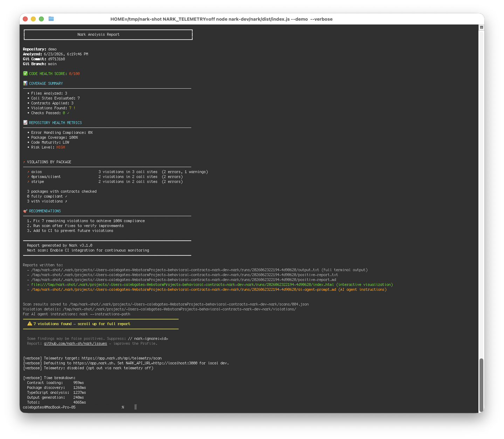Click the 'Contract loading: 959ms' line

55,383
